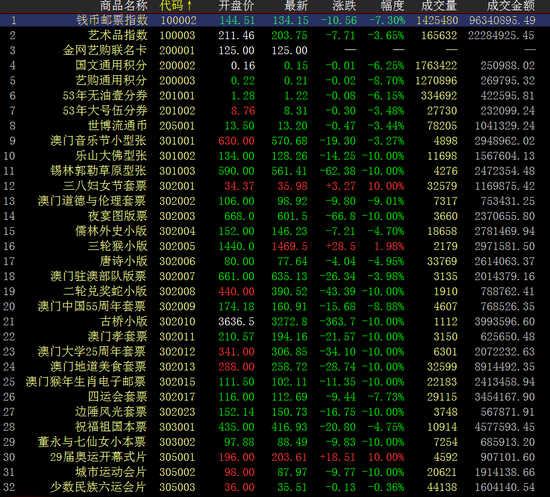Select 唐诗小版 in the list
The height and width of the screenshot is (497, 550).
(x=124, y=261)
